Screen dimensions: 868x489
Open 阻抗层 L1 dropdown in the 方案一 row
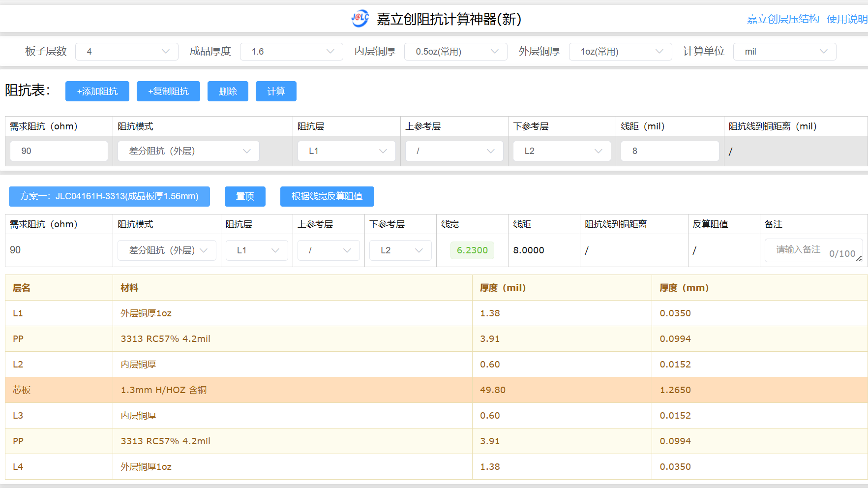[x=257, y=250]
